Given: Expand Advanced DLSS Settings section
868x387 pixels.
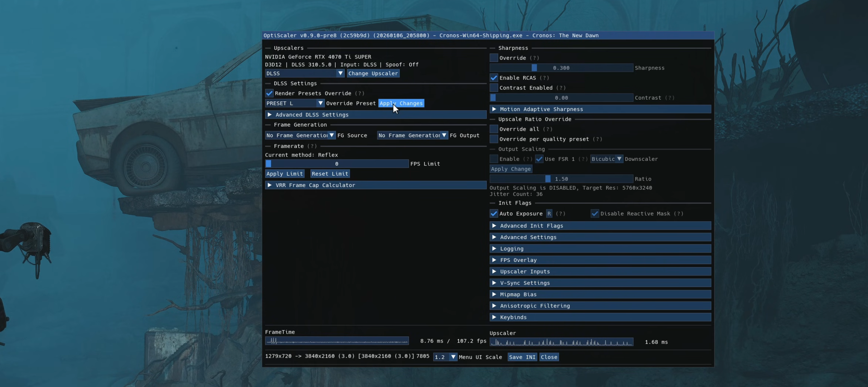Looking at the screenshot, I should point(270,115).
